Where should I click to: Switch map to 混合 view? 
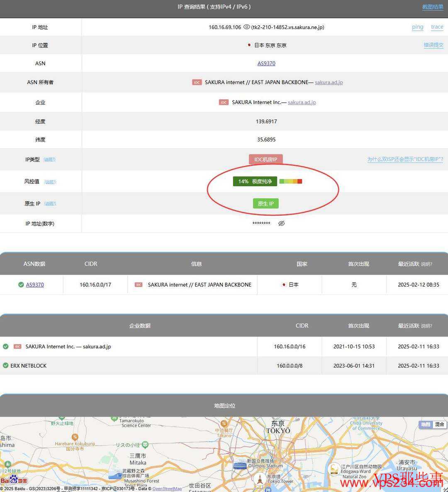[x=439, y=424]
